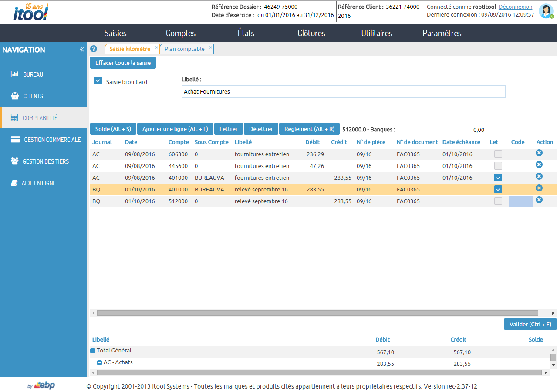Screen dimensions: 557x392
Task: Toggle the Saisie brouillard checkbox
Action: (x=98, y=80)
